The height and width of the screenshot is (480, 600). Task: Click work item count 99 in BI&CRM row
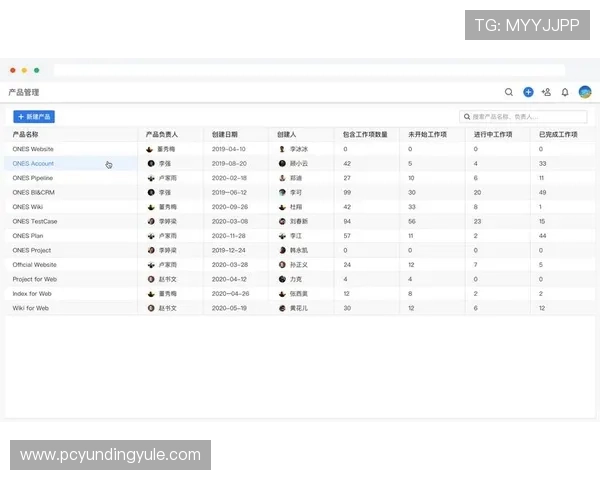(347, 192)
